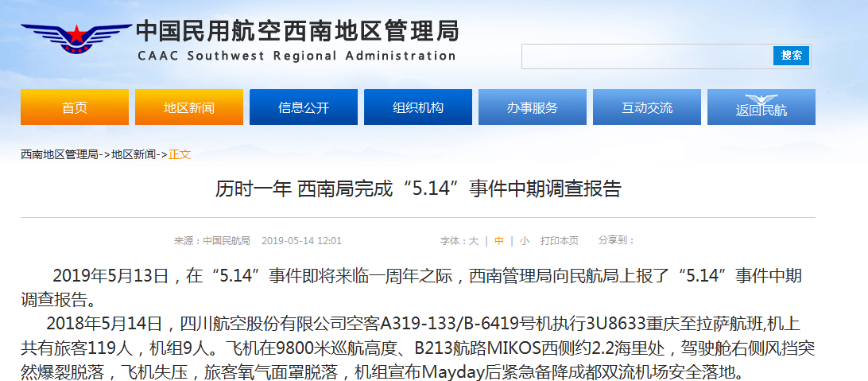Click the blue 搜索 search button
This screenshot has height=381, width=868.
click(x=791, y=56)
